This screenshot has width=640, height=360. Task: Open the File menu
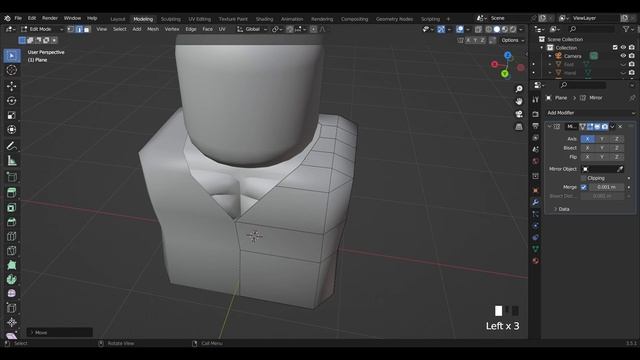18,19
